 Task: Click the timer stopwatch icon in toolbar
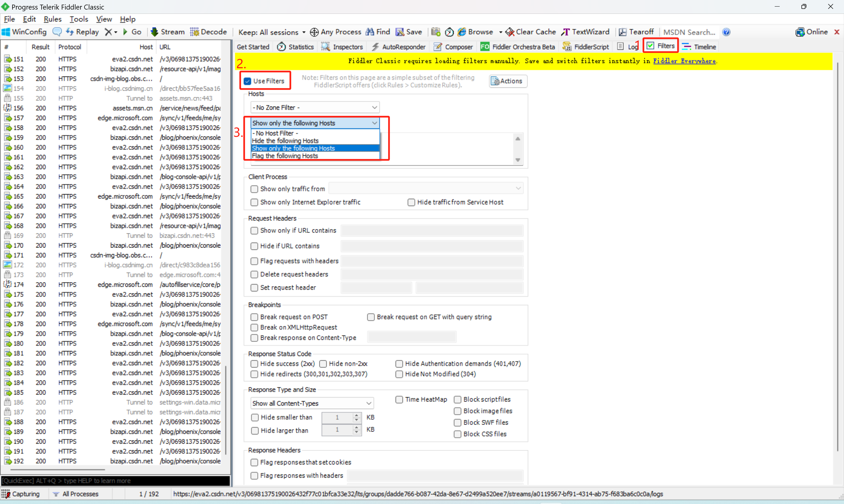click(x=449, y=32)
